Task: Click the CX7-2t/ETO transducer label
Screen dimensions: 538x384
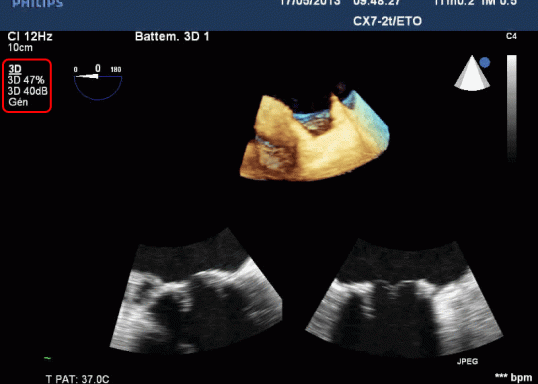Action: pos(387,21)
